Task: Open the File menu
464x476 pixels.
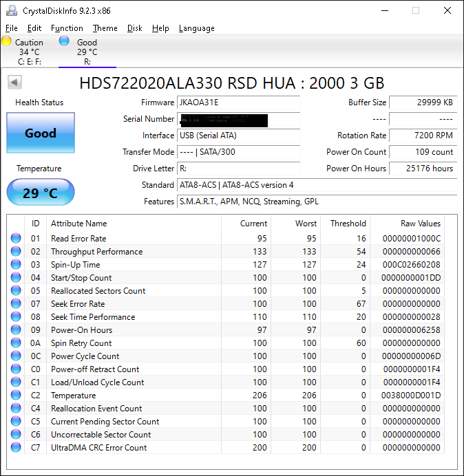Action: (x=12, y=28)
